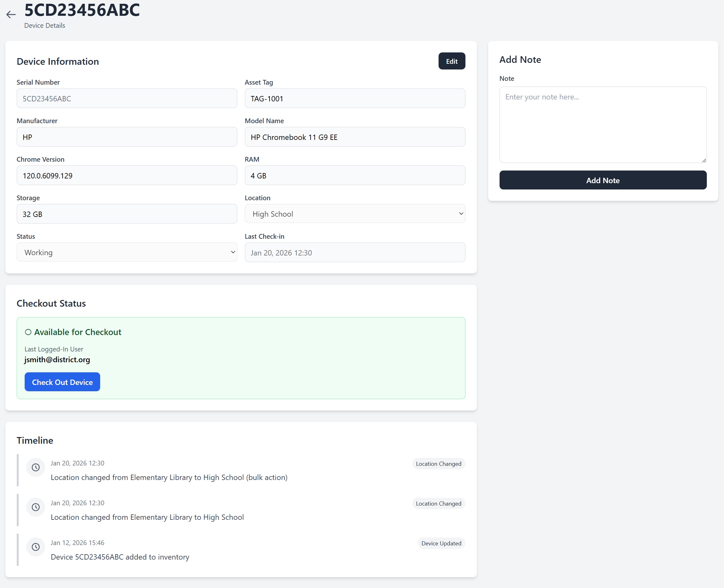Click the Chrome Version field

coord(126,176)
